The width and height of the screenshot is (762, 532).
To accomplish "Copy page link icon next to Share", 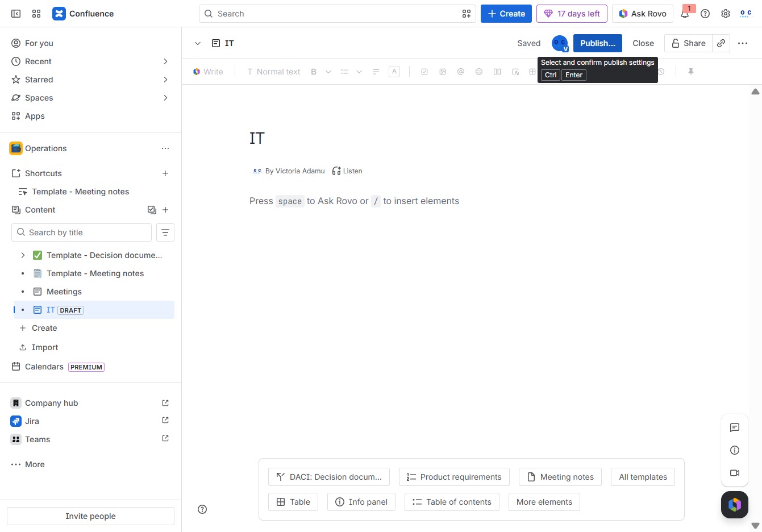I will 721,43.
